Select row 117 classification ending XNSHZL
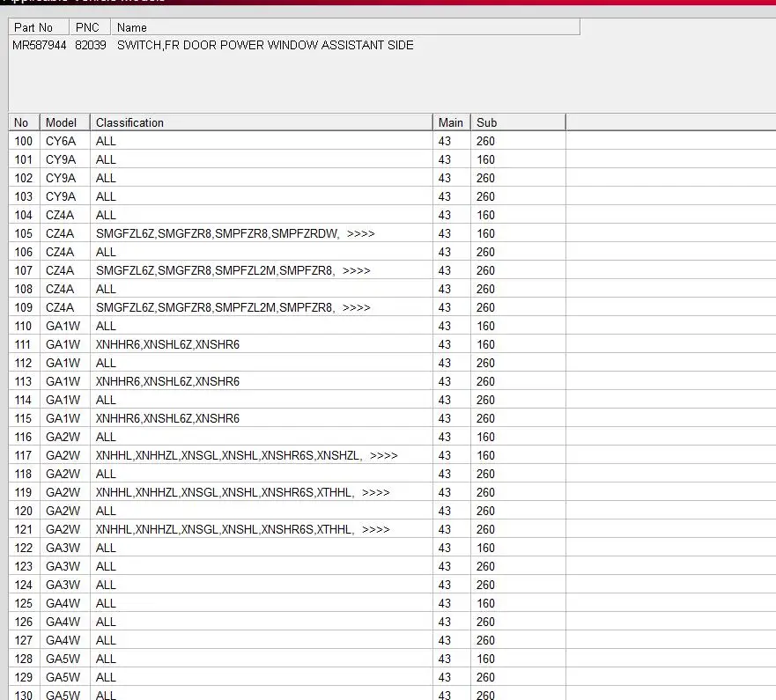776x700 pixels. click(228, 455)
